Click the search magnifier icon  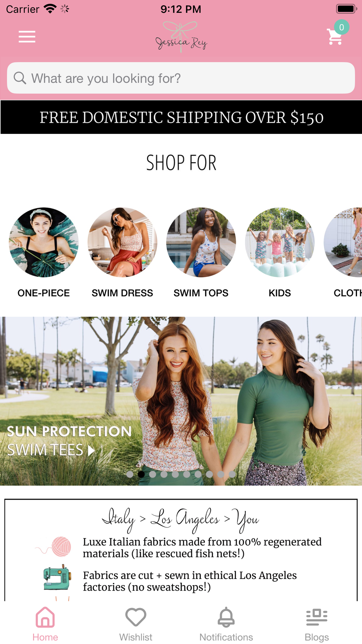[20, 78]
